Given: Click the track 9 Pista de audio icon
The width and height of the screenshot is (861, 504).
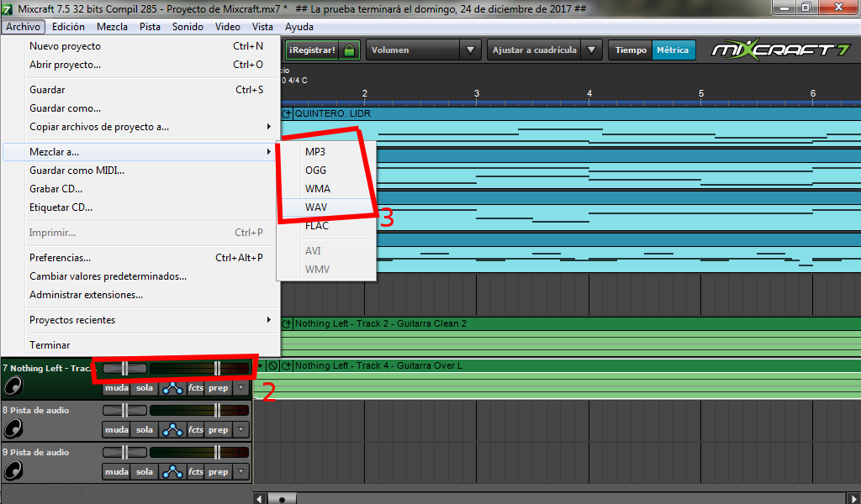Looking at the screenshot, I should point(13,470).
